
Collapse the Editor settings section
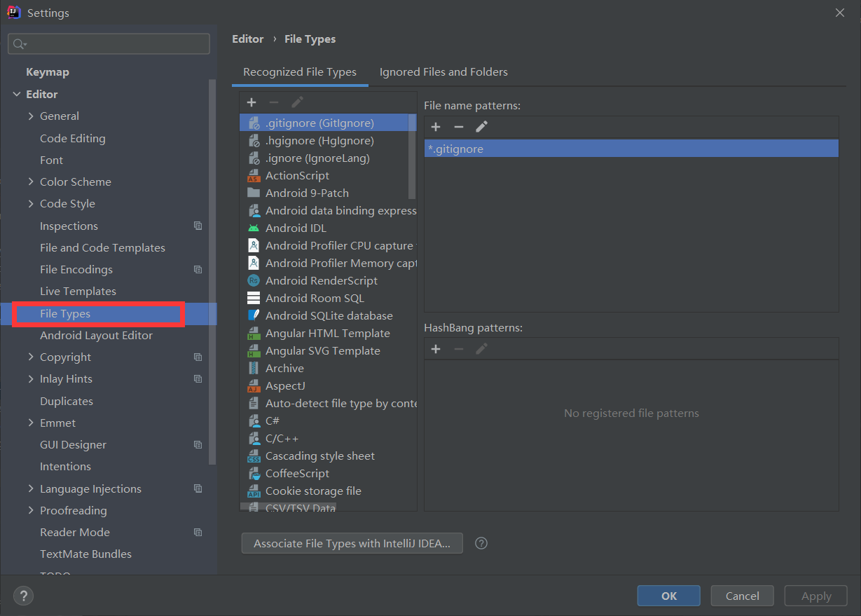coord(17,95)
